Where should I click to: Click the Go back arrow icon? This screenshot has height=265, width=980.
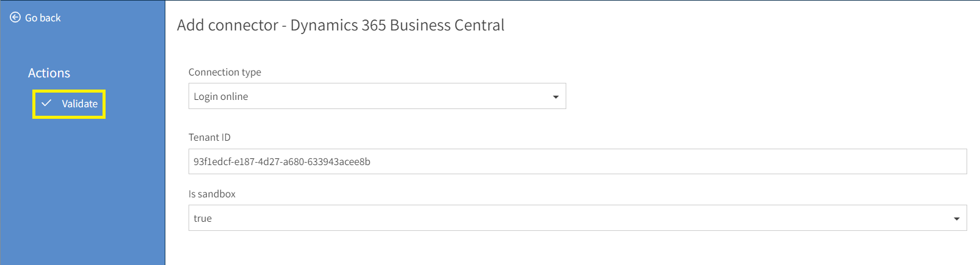15,18
